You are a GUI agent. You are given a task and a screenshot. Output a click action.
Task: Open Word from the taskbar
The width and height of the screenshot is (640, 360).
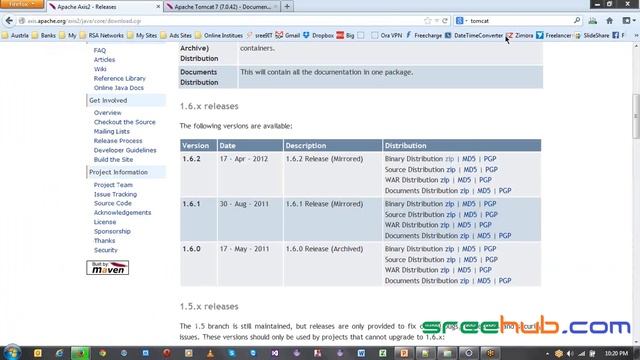coord(361,353)
